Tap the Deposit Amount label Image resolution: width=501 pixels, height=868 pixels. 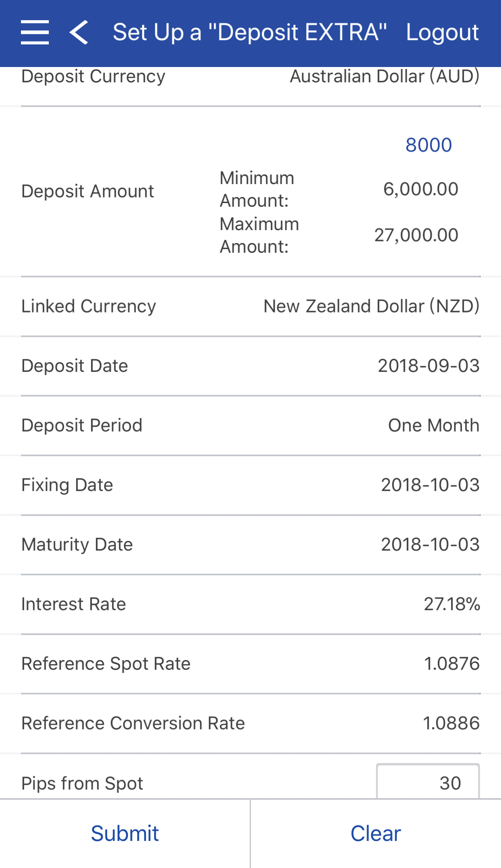point(88,191)
